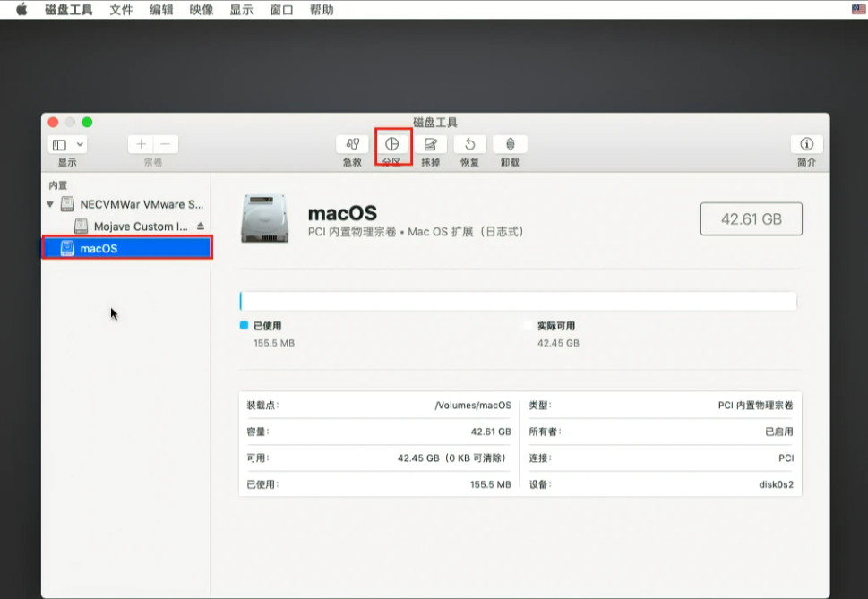Click the 42.61 GB capacity box

[x=752, y=219]
